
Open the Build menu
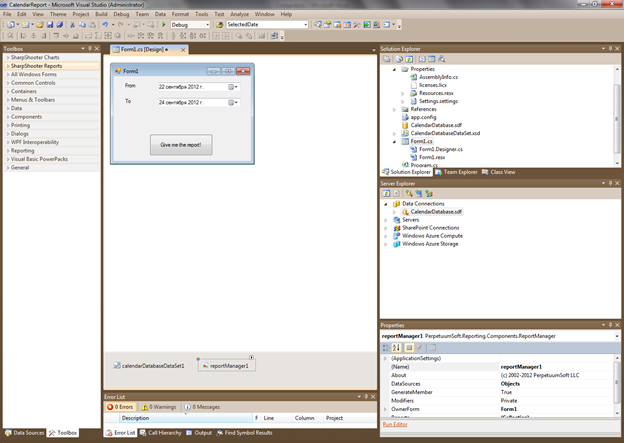(101, 15)
